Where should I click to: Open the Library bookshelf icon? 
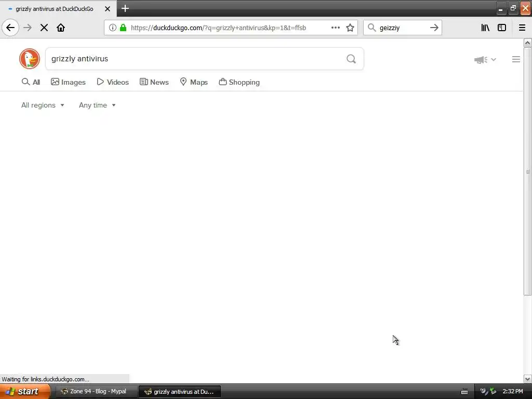(485, 28)
